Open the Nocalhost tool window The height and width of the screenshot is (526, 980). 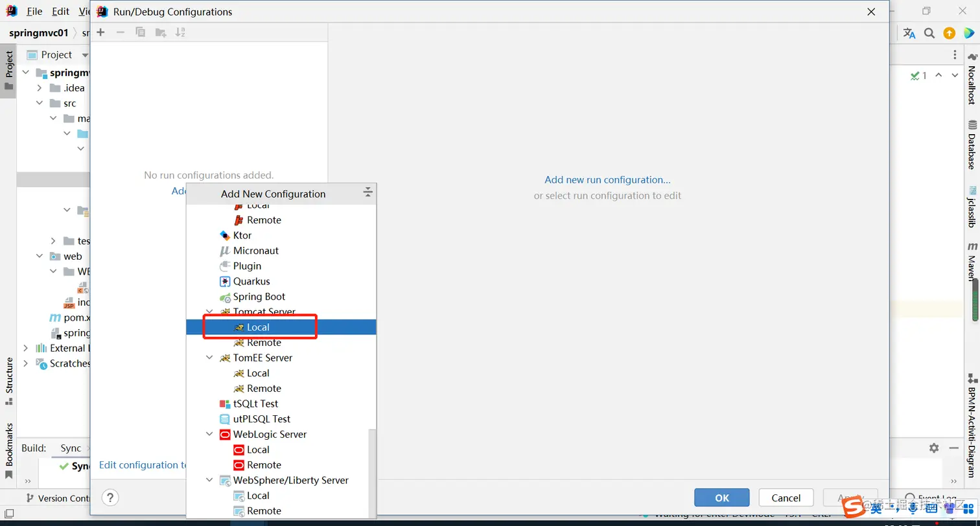pos(972,79)
